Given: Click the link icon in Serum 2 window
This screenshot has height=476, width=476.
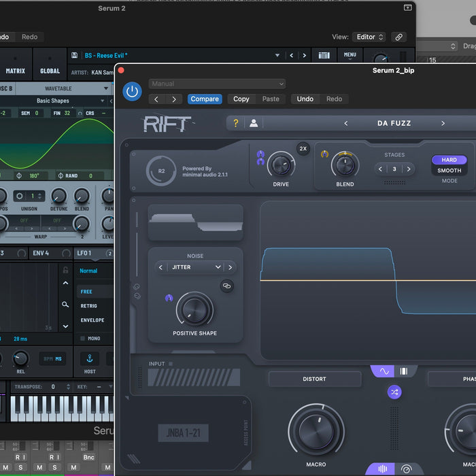Looking at the screenshot, I should [x=398, y=37].
